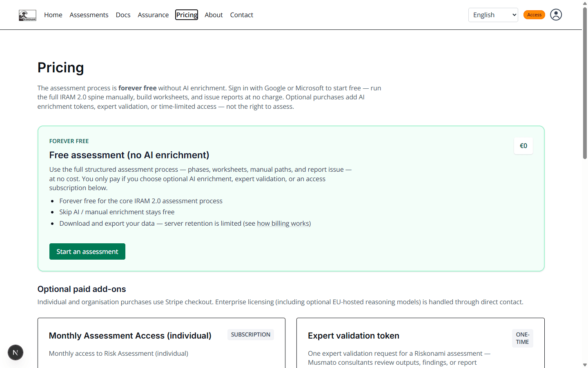Click 'Monthly access to Risk Assessment (individual)' text
This screenshot has width=588, height=368.
(118, 353)
